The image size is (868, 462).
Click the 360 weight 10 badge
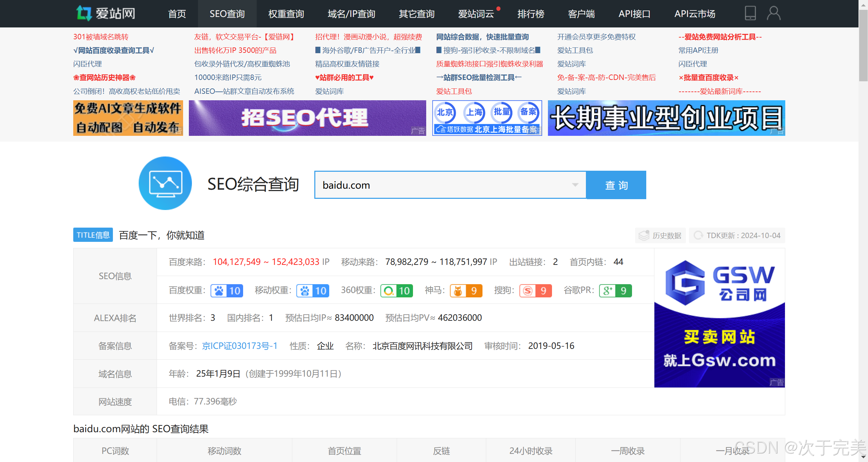[397, 291]
